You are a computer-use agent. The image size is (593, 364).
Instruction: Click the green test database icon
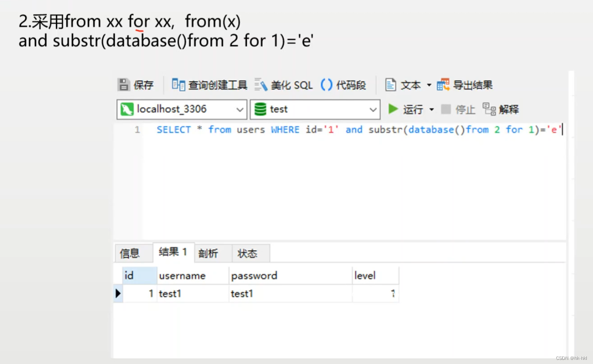point(260,109)
